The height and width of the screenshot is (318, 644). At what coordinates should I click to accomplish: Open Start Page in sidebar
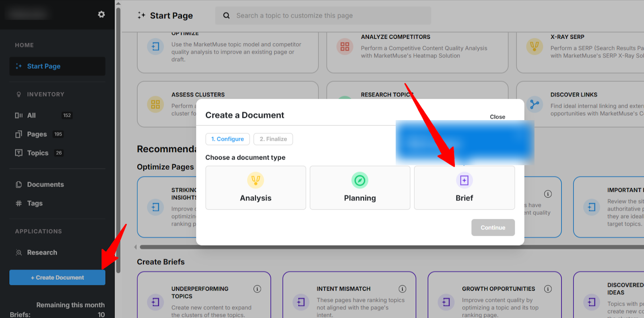58,66
